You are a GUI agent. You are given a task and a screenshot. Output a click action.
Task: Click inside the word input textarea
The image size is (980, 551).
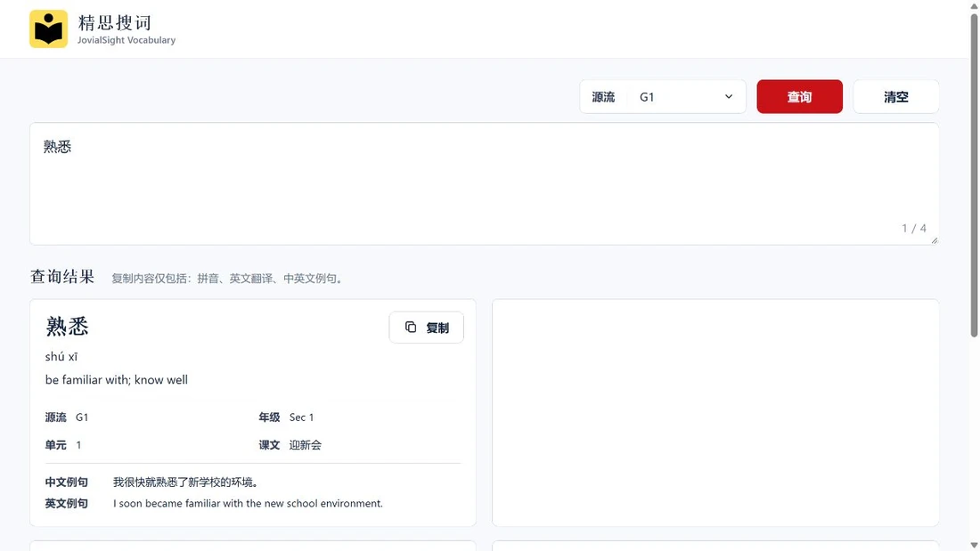(x=484, y=183)
